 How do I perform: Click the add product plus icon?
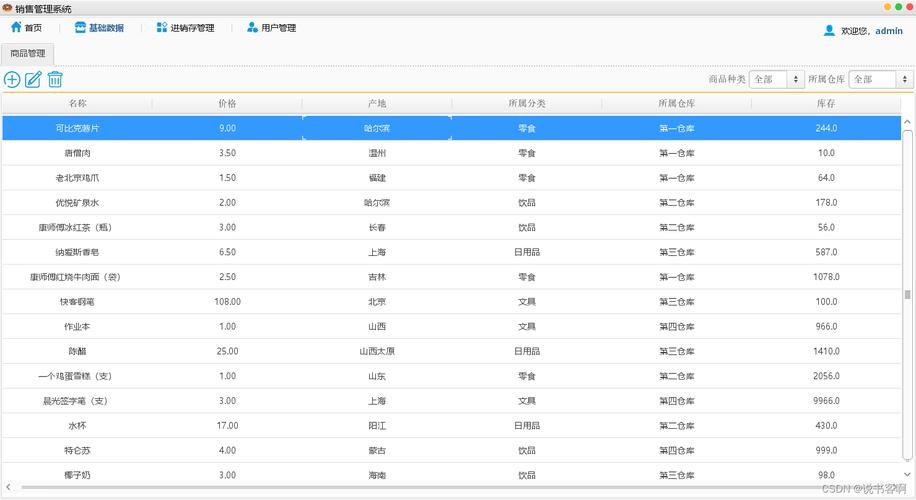[x=12, y=80]
